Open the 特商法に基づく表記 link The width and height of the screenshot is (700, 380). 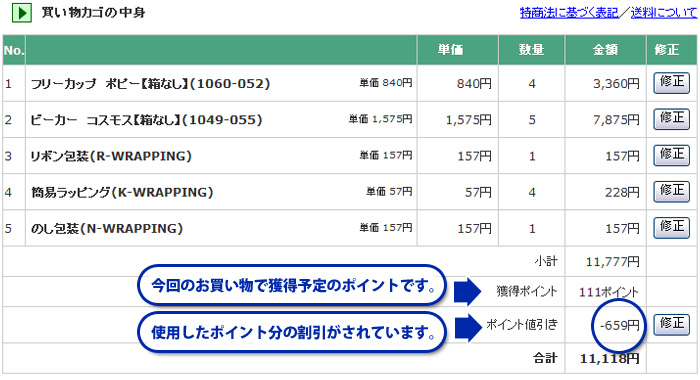(x=569, y=13)
